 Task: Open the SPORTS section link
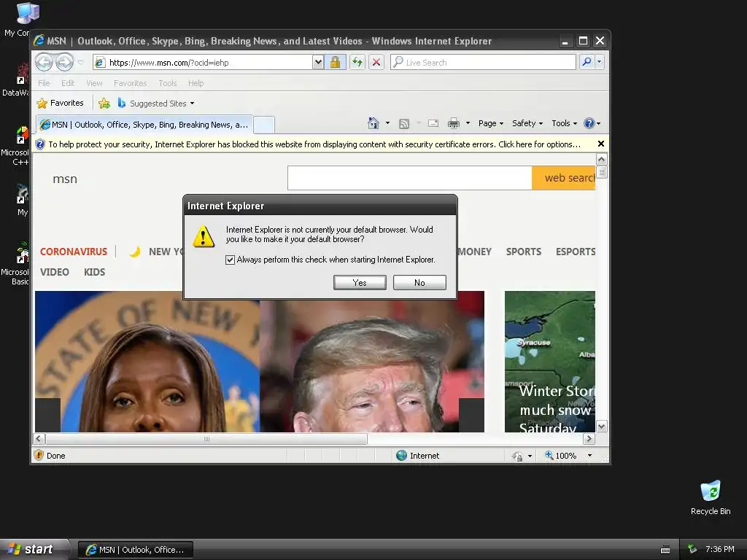pos(524,252)
